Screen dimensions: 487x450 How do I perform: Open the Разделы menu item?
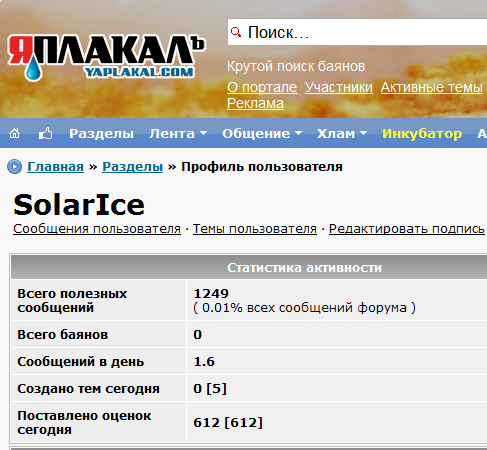[101, 134]
